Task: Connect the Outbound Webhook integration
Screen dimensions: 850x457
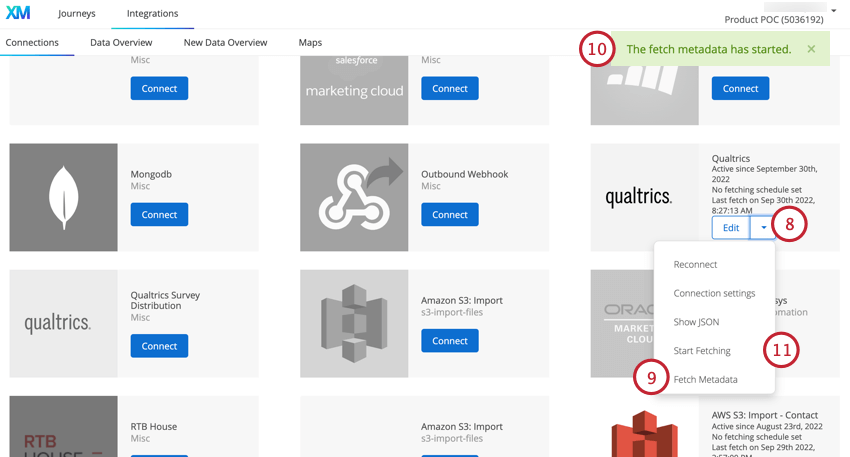Action: pyautogui.click(x=450, y=215)
